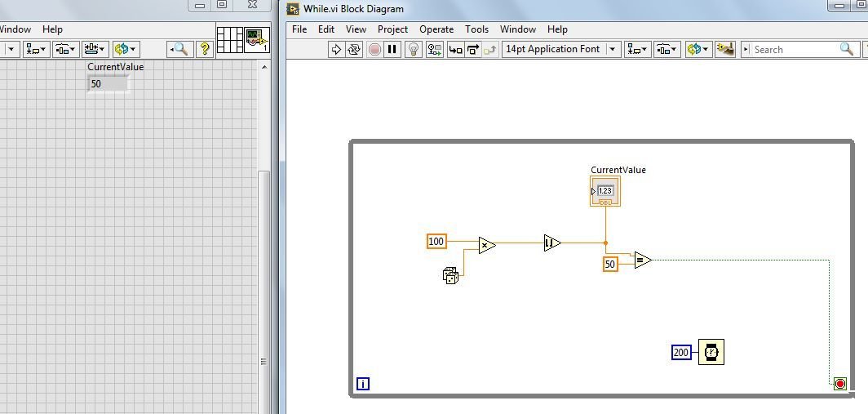868x414 pixels.
Task: Select the numeric constant 50 in diagram
Action: click(x=610, y=264)
